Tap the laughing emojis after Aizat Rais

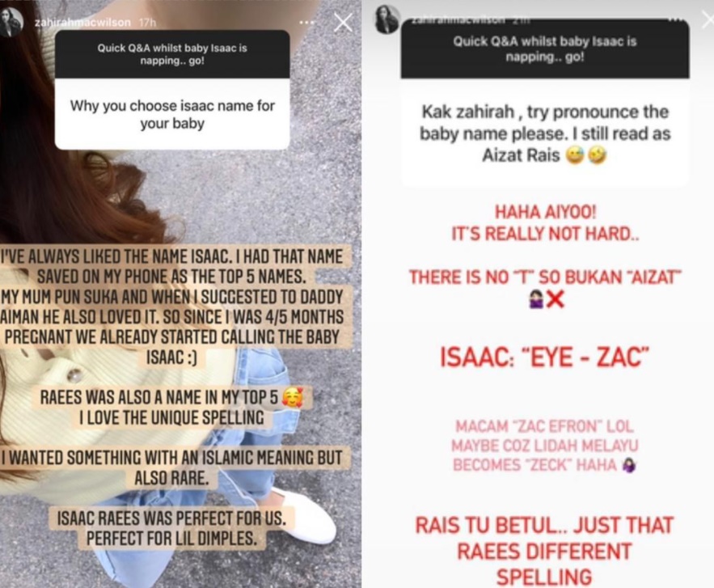point(586,156)
